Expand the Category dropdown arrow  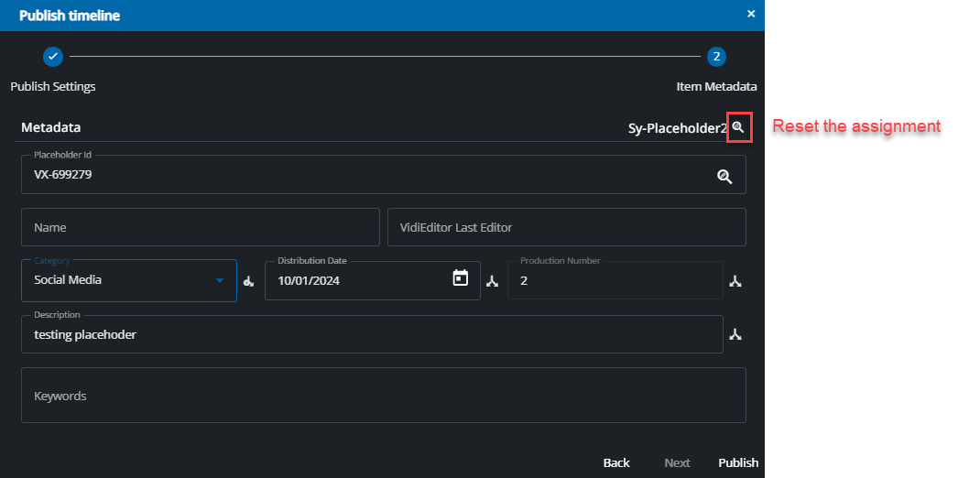click(x=220, y=281)
